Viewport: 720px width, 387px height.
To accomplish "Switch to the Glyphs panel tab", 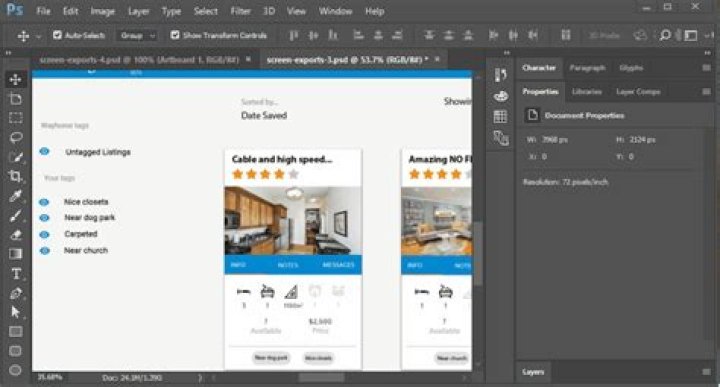I will click(x=631, y=68).
